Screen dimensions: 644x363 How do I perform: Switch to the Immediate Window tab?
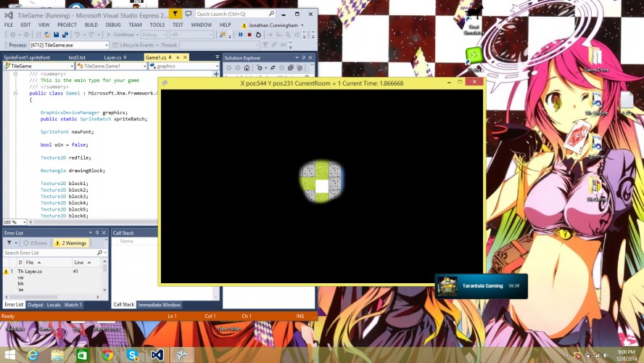tap(159, 305)
